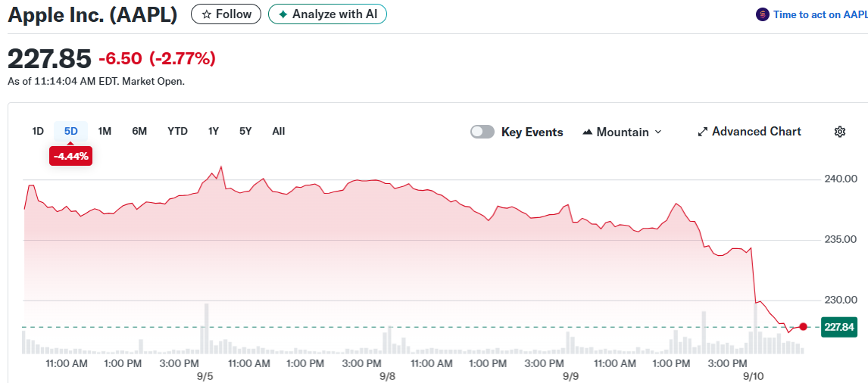This screenshot has height=383, width=868.
Task: Show the All time range
Action: 279,131
